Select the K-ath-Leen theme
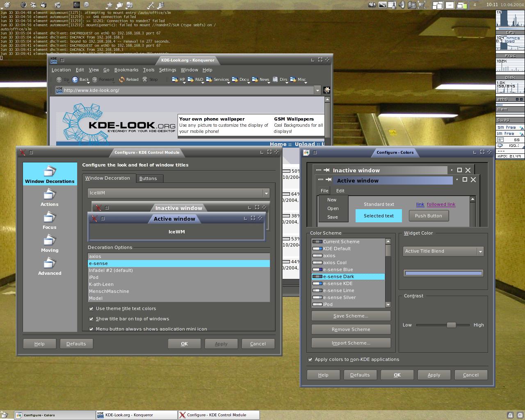 point(179,284)
